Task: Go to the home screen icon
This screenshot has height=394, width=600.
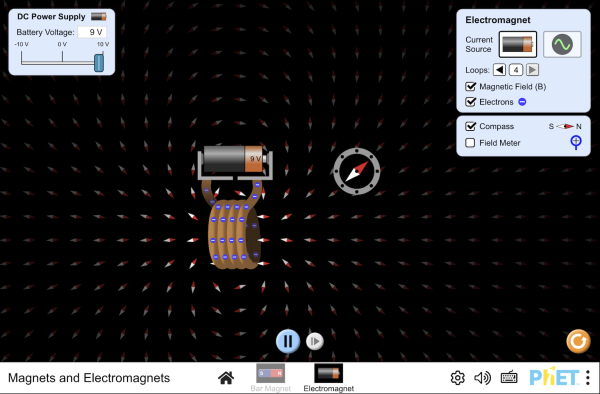Action: 226,378
